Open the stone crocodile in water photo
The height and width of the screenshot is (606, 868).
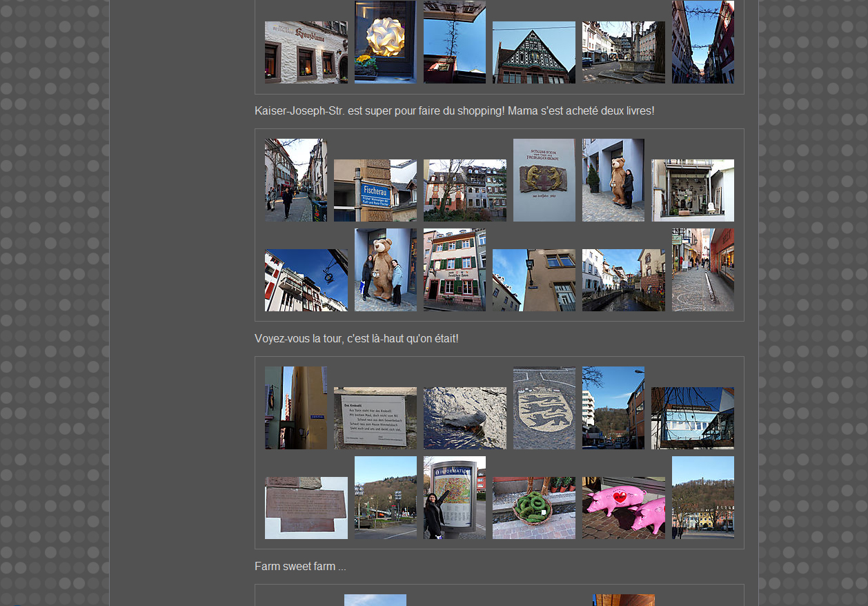[464, 418]
